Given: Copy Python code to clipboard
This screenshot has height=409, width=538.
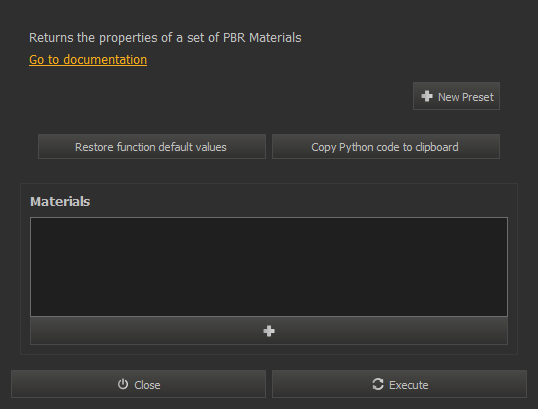Looking at the screenshot, I should [386, 147].
